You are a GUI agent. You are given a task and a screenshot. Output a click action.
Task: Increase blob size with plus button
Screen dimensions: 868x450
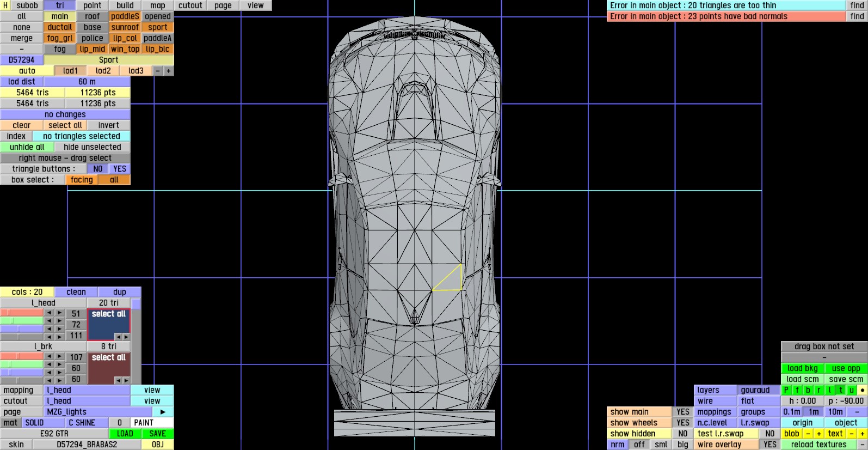pyautogui.click(x=819, y=434)
